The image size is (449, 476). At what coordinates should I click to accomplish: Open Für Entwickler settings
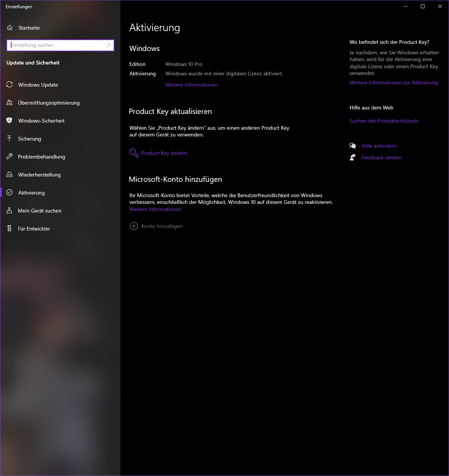tap(60, 229)
